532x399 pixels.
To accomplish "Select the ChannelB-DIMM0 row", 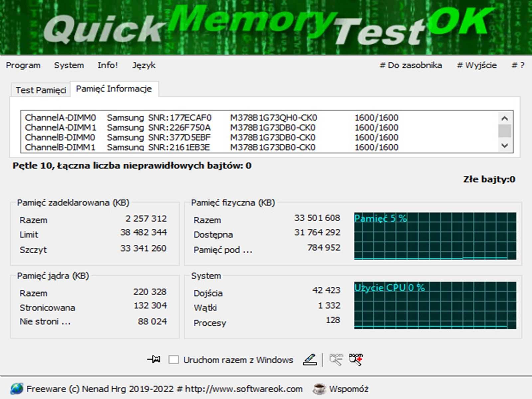I will [x=211, y=138].
